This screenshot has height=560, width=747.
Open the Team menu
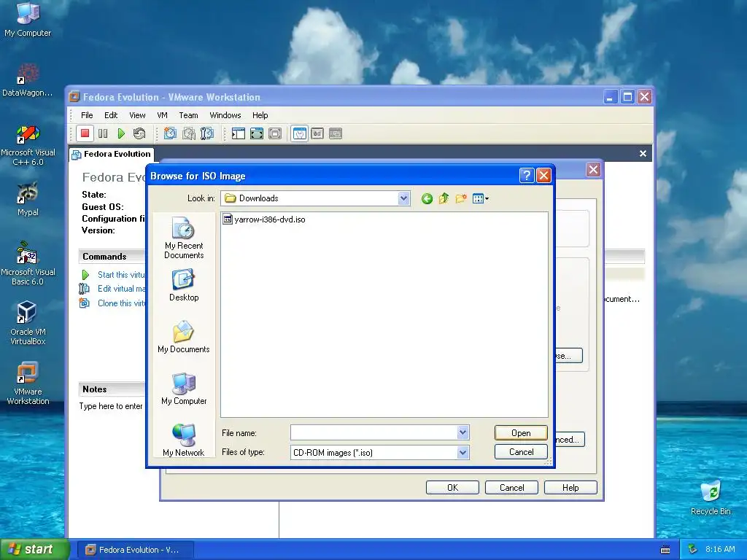tap(188, 115)
